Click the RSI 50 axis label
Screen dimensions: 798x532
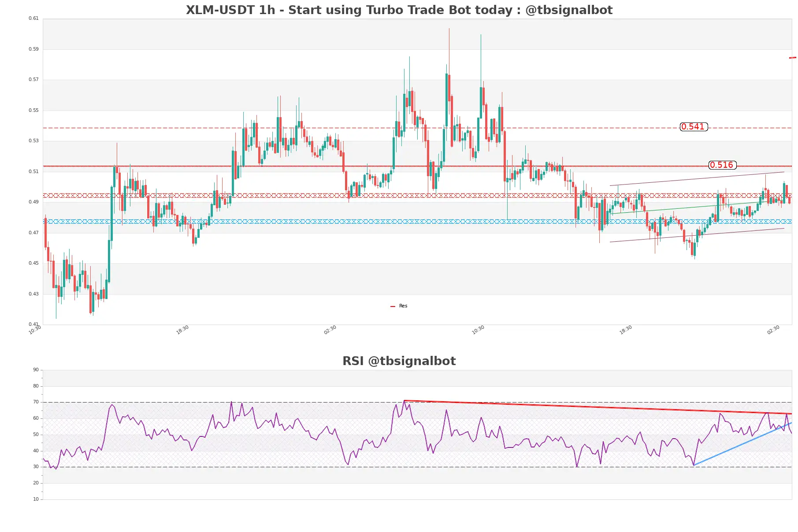36,435
